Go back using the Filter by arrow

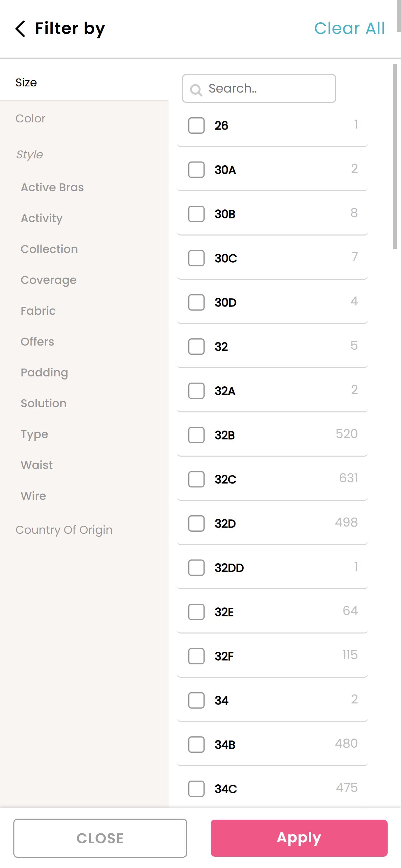pos(21,28)
